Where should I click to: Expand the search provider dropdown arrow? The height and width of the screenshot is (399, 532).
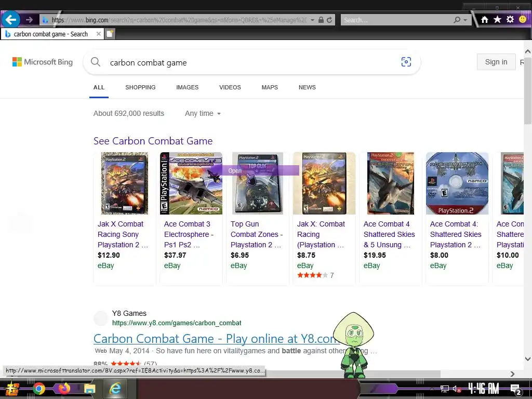pos(465,20)
